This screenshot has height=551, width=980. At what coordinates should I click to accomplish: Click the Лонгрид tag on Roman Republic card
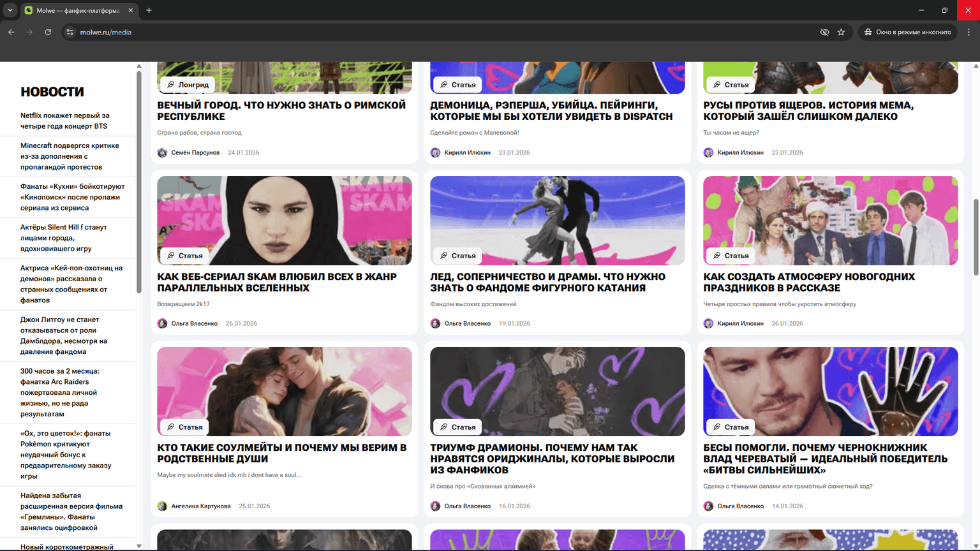tap(188, 85)
